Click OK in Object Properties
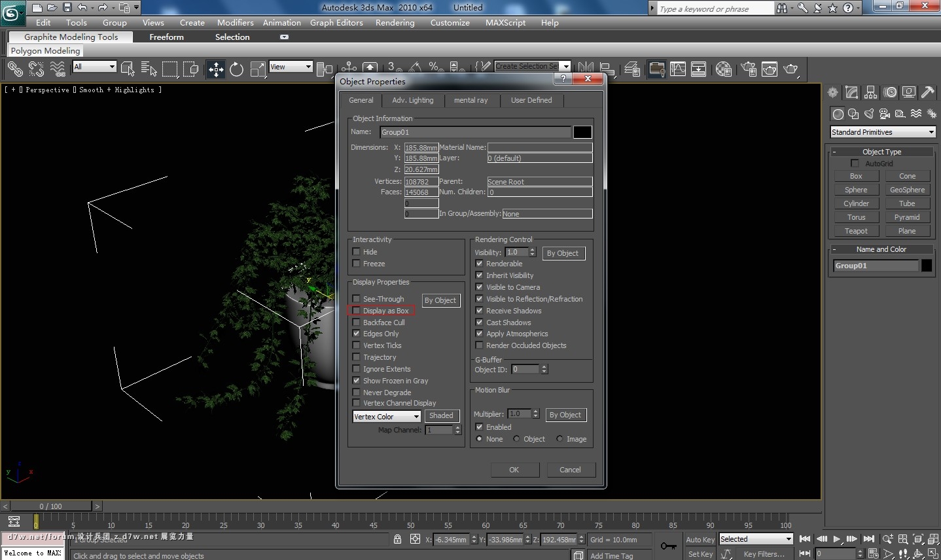Image resolution: width=941 pixels, height=560 pixels. tap(514, 470)
